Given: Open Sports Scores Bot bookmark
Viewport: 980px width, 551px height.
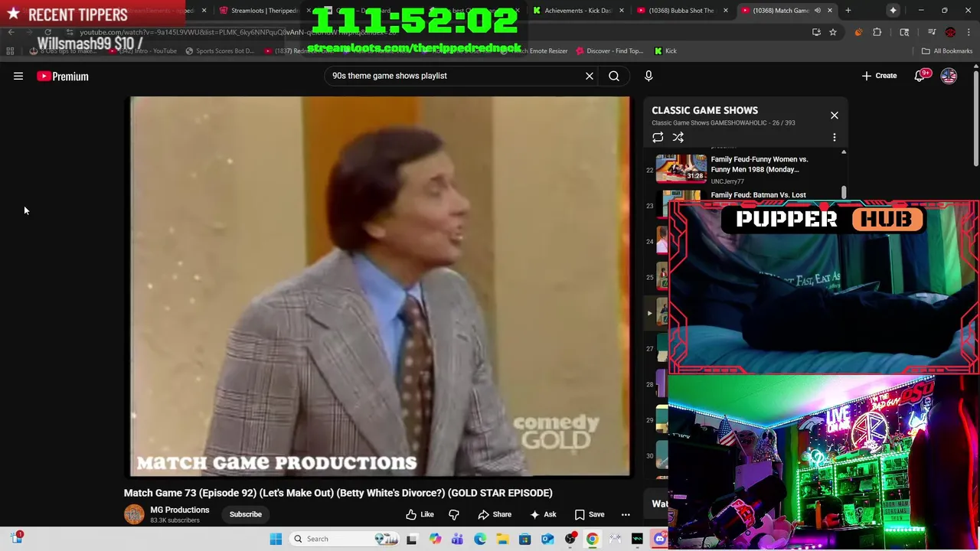Looking at the screenshot, I should (x=219, y=51).
